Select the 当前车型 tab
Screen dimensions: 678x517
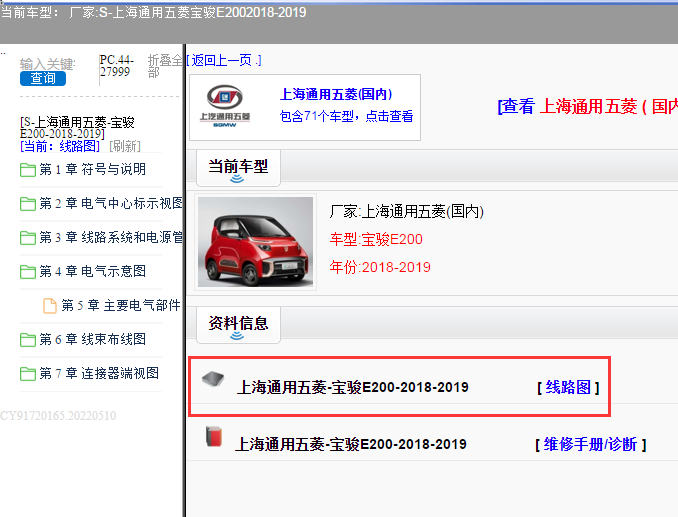[x=238, y=168]
